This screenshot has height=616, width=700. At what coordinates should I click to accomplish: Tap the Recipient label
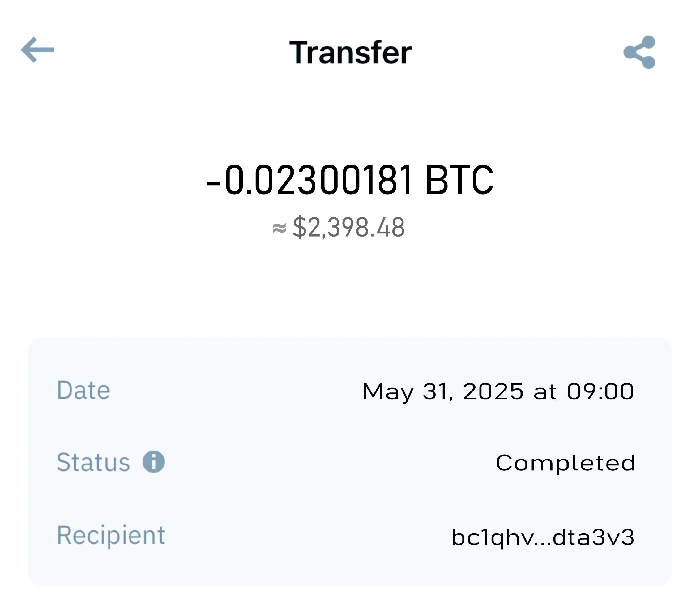tap(111, 535)
